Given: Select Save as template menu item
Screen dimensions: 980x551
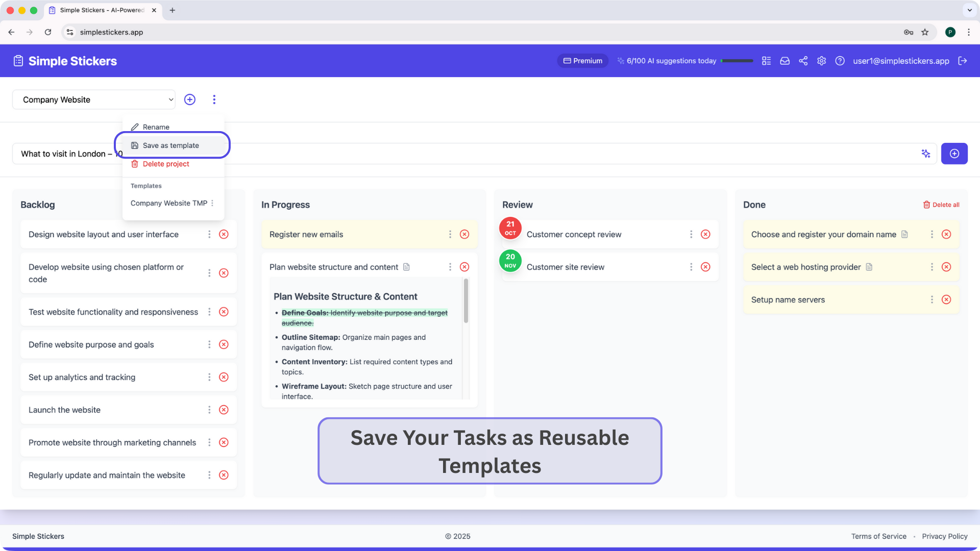Looking at the screenshot, I should click(171, 145).
